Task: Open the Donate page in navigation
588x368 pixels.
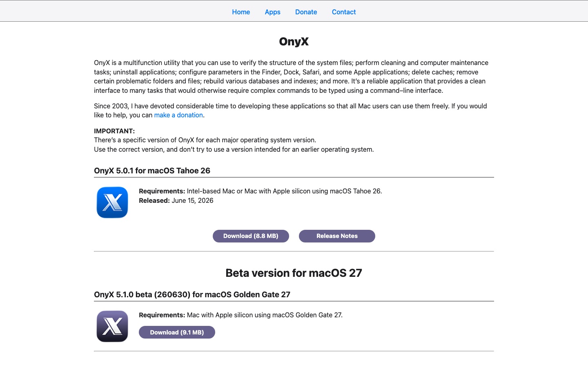Action: tap(306, 12)
